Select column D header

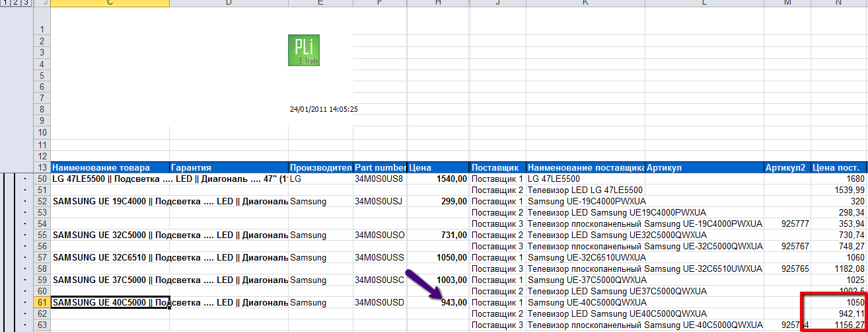click(229, 3)
